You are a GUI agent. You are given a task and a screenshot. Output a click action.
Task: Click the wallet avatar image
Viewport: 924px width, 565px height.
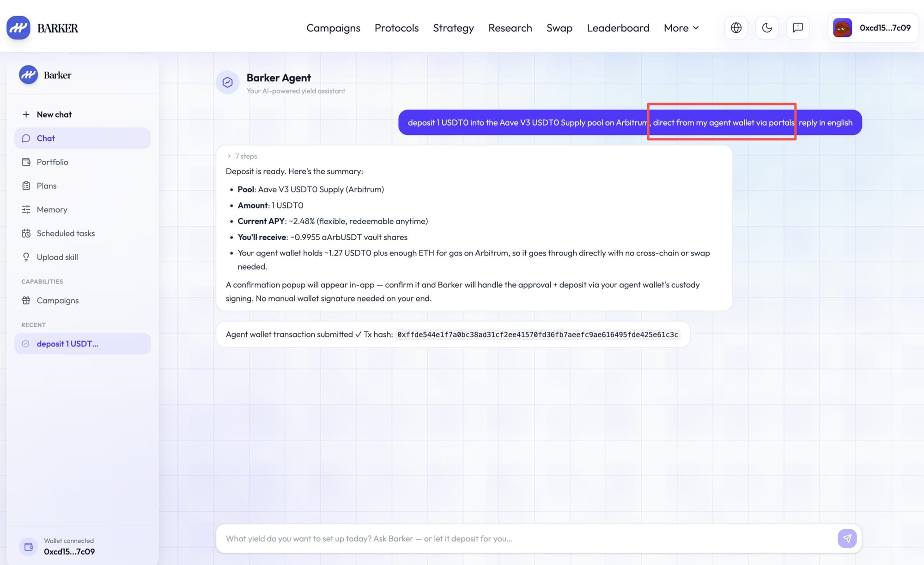(x=842, y=28)
